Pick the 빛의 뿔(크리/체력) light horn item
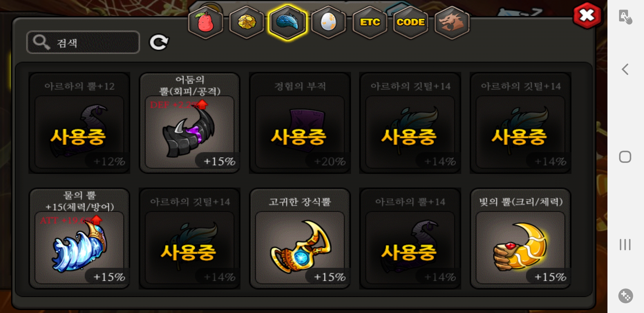This screenshot has height=313, width=644. click(x=520, y=239)
